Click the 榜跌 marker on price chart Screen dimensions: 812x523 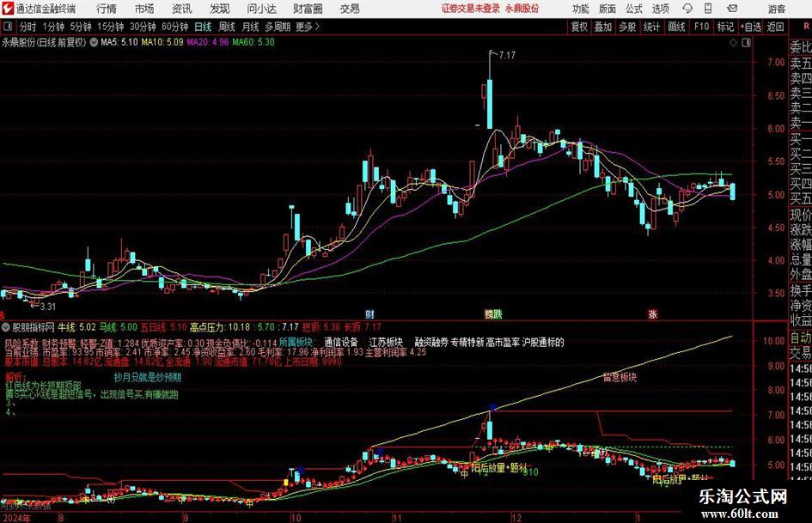pyautogui.click(x=493, y=313)
